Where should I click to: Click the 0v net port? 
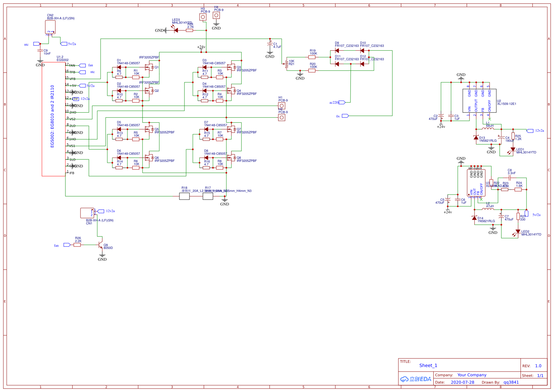345,116
